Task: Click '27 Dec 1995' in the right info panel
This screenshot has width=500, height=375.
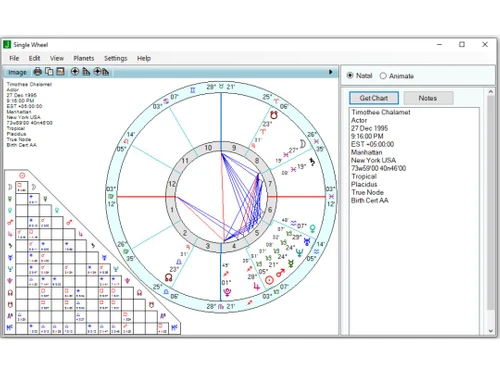Action: (369, 128)
